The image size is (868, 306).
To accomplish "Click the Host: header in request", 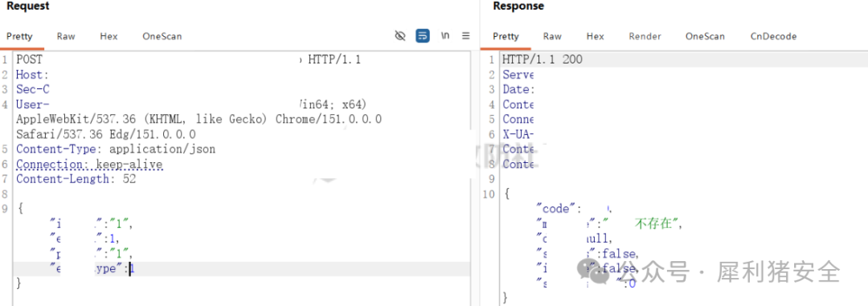I will [x=33, y=74].
